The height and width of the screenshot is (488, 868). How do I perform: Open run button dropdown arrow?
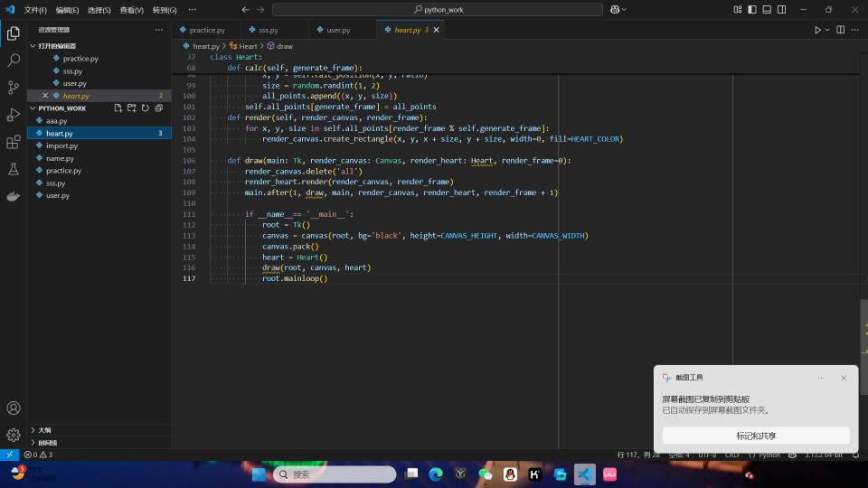coord(827,30)
